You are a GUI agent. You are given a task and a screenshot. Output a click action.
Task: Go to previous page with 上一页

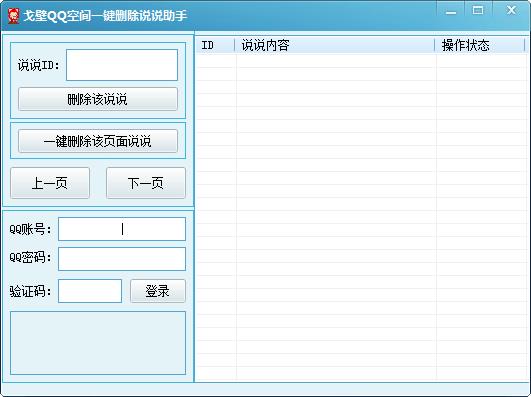pyautogui.click(x=50, y=183)
